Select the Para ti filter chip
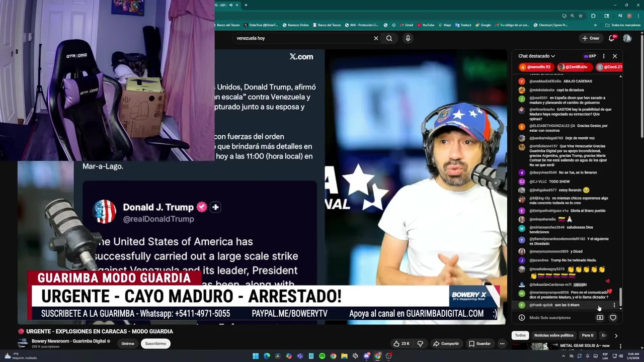Screen dimensions: 644x362 tap(588, 335)
